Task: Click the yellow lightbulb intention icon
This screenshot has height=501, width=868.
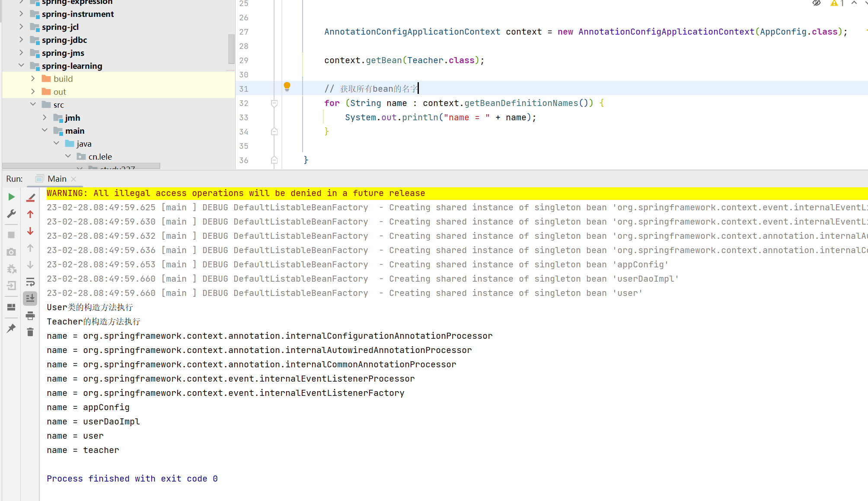Action: (287, 87)
